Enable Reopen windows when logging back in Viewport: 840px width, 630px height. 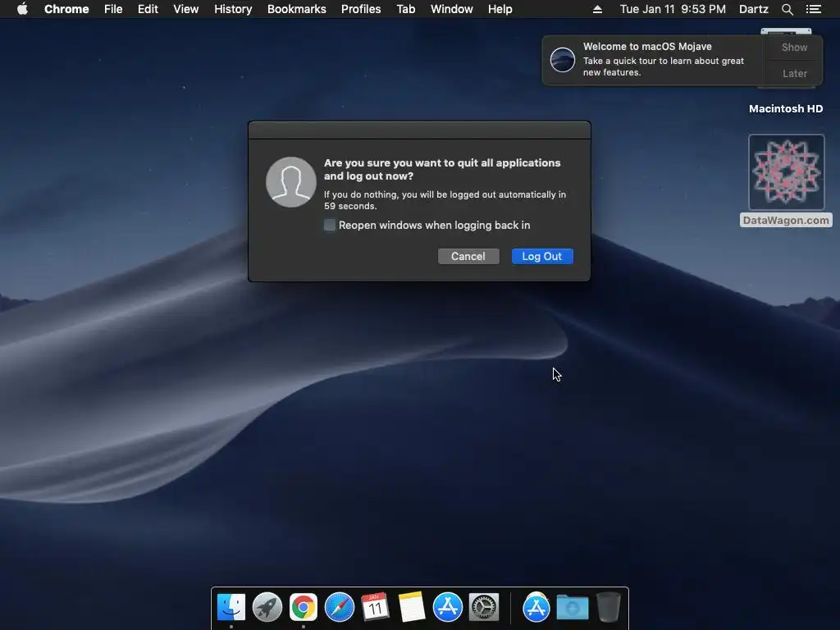pos(330,225)
